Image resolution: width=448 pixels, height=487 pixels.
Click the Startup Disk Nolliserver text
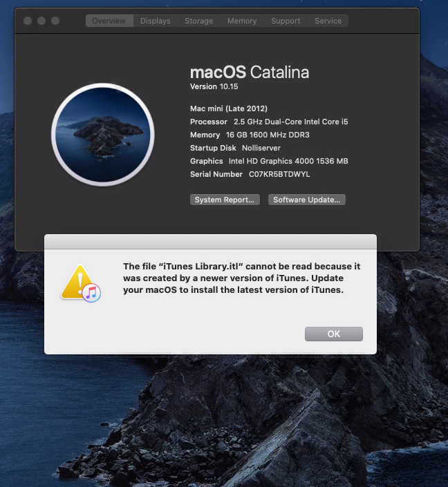tap(235, 148)
